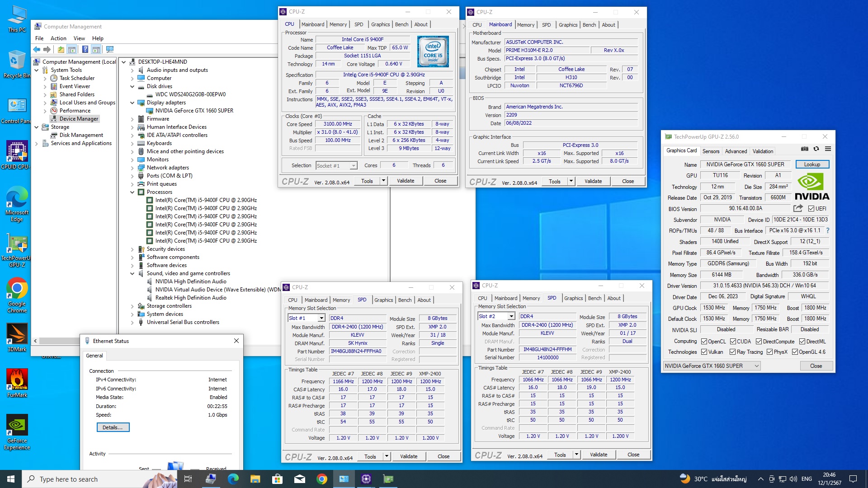Viewport: 868px width, 488px height.
Task: Open the GPU-Z hamburger menu icon
Action: 828,149
